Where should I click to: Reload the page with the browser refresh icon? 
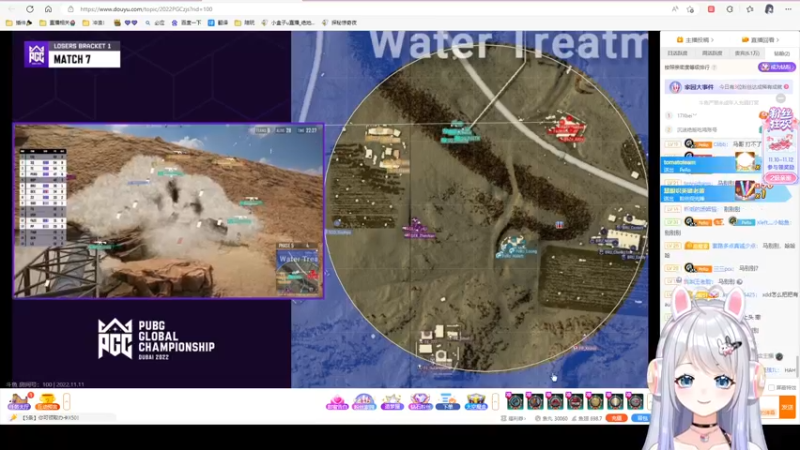point(30,9)
